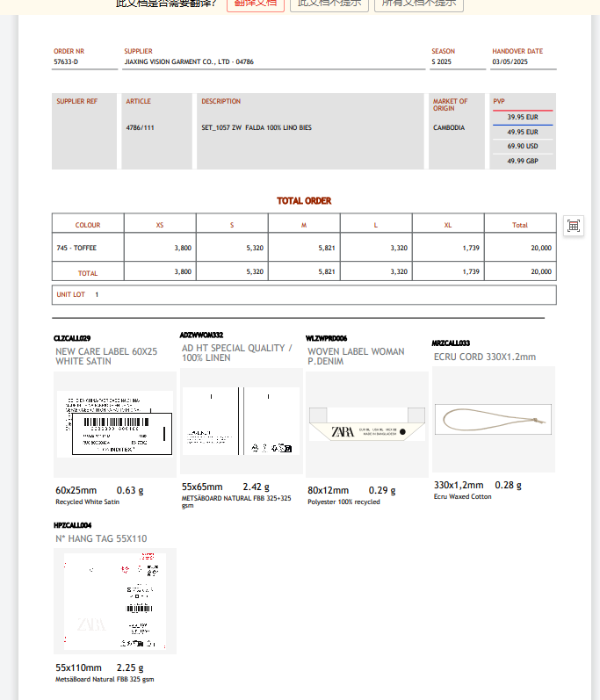Select the 69.90 USD price entry
This screenshot has width=600, height=700.
(x=522, y=147)
